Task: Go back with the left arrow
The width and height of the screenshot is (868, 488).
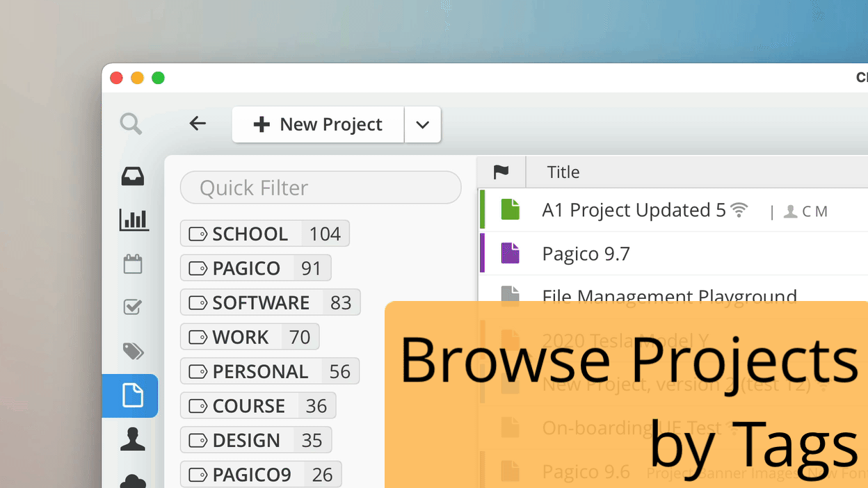Action: pos(198,124)
